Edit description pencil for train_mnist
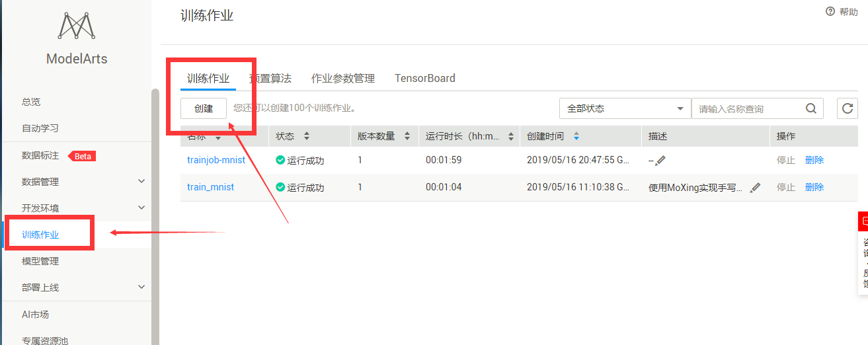The image size is (868, 345). tap(756, 187)
